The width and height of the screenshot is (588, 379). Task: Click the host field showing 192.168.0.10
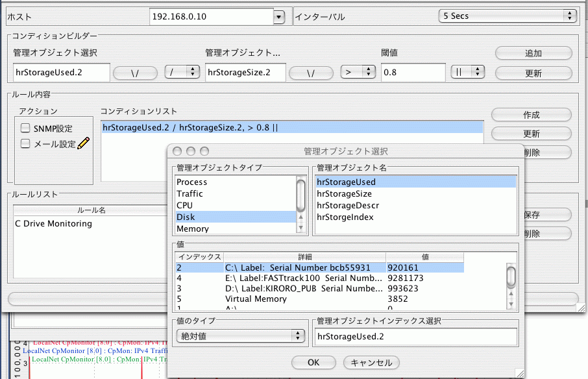point(212,16)
